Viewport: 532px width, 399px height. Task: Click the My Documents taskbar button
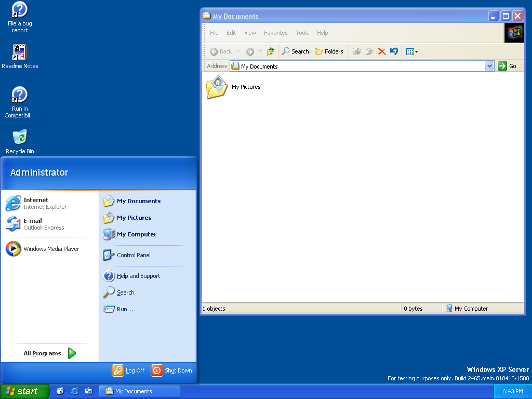coord(140,391)
